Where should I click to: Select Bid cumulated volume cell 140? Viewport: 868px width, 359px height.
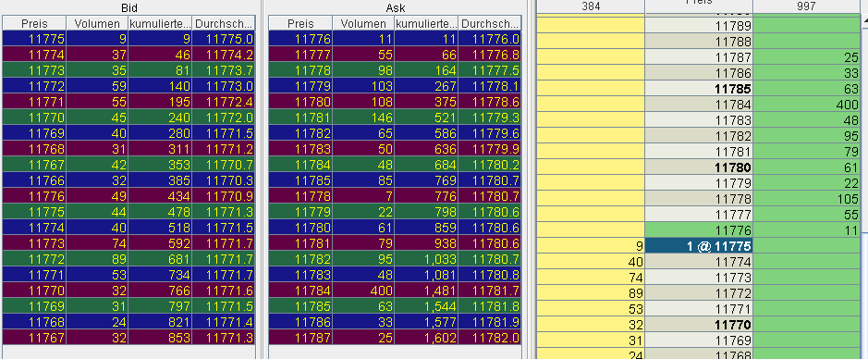click(160, 86)
